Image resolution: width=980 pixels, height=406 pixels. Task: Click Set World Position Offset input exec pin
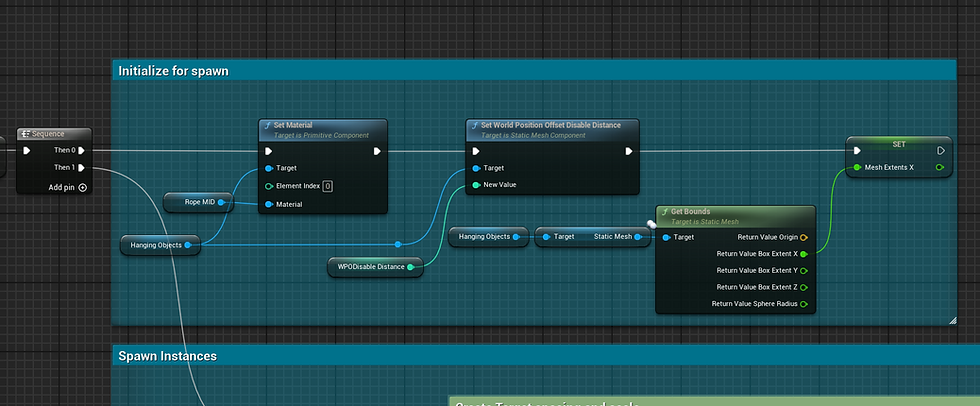476,151
